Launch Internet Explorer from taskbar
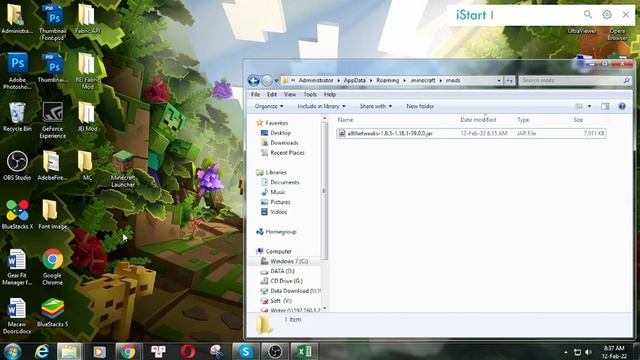Viewport: 640px width, 360px height. [42, 351]
